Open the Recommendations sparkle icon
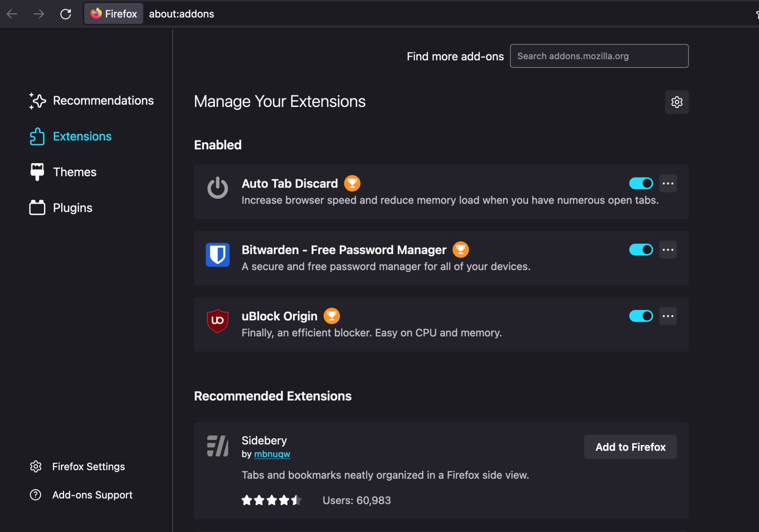 click(37, 101)
